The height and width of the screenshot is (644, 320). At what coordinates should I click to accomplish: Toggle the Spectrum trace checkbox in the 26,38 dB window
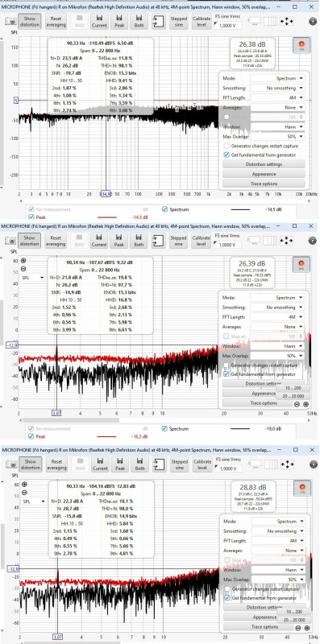[165, 209]
